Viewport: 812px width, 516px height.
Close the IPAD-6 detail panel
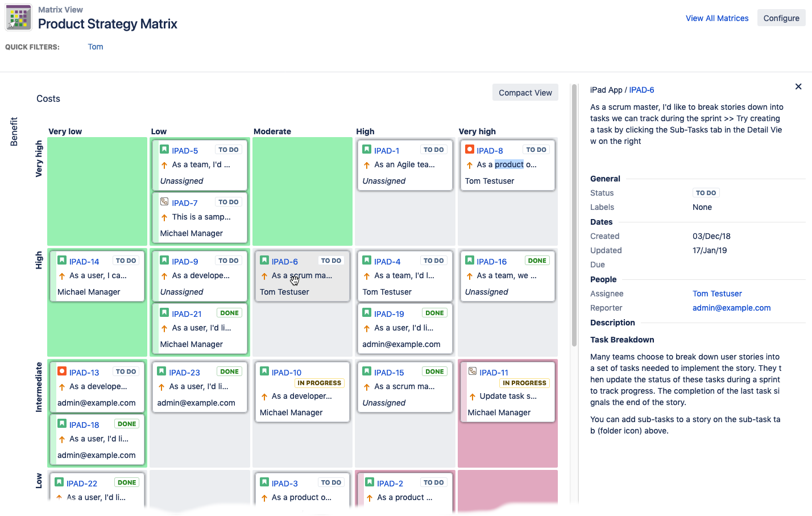coord(798,86)
